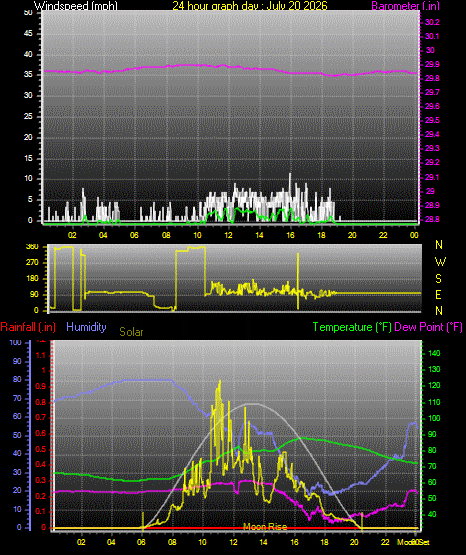
Task: Click the Dew Point (°F) legend label
Action: coord(428,327)
